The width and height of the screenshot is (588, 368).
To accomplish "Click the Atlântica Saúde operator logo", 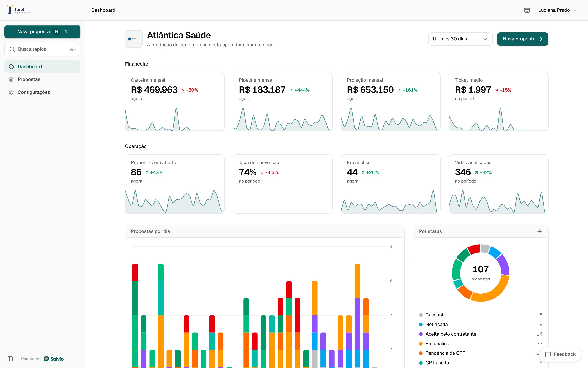I will 134,39.
